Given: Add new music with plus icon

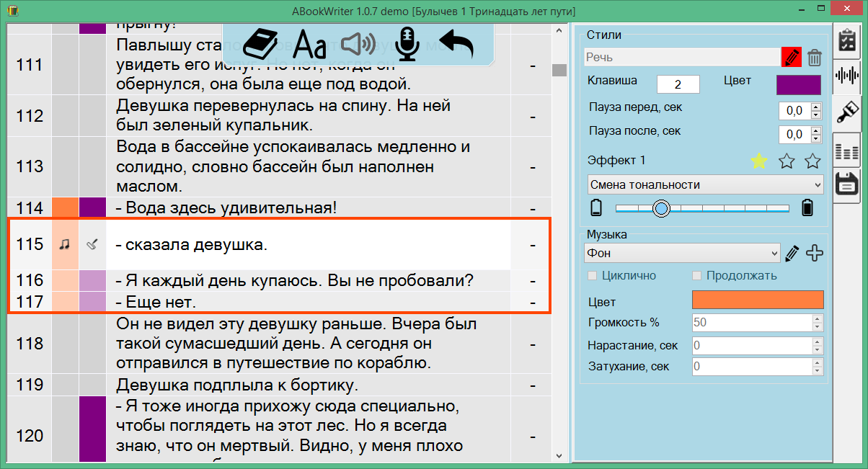Looking at the screenshot, I should 815,253.
